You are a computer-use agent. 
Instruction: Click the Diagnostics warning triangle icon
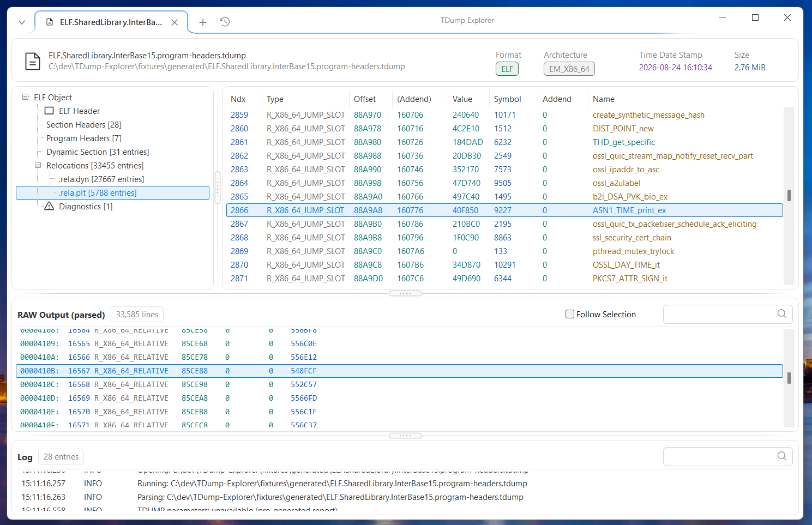49,206
